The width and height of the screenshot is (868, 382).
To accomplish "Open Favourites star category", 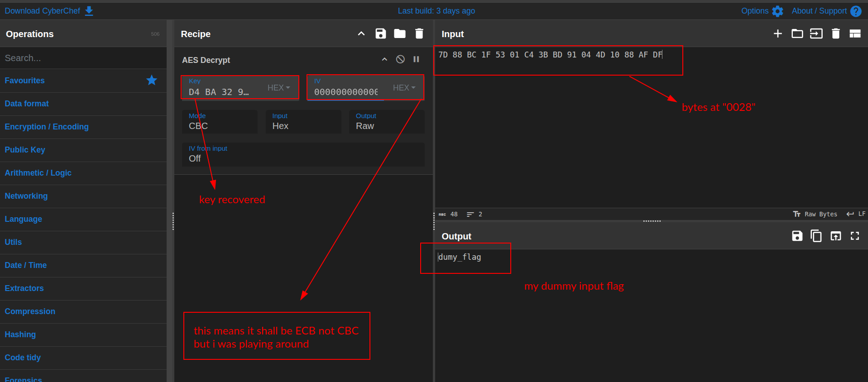I will pyautogui.click(x=83, y=81).
